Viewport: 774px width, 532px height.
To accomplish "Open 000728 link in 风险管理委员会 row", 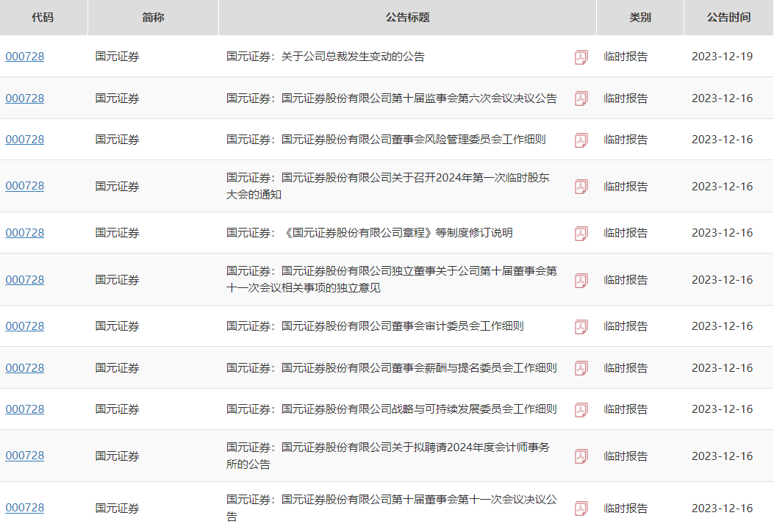I will [x=25, y=140].
